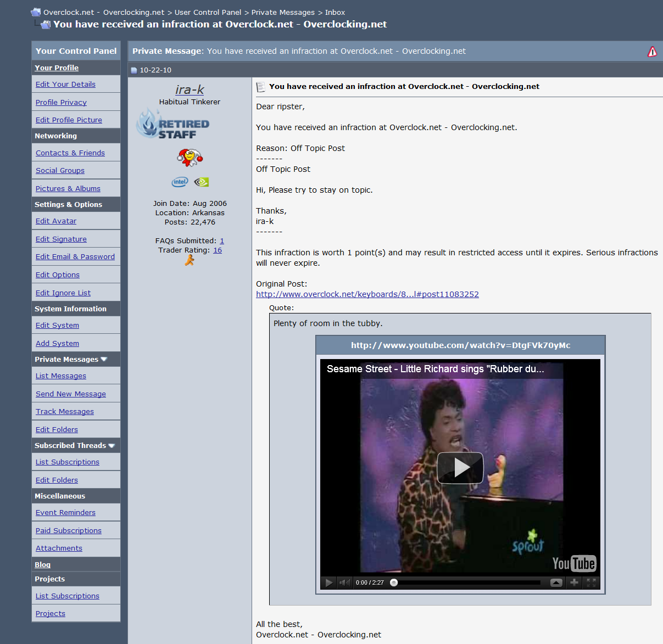Click the Little Richard video thumbnail
663x644 pixels.
pyautogui.click(x=460, y=468)
